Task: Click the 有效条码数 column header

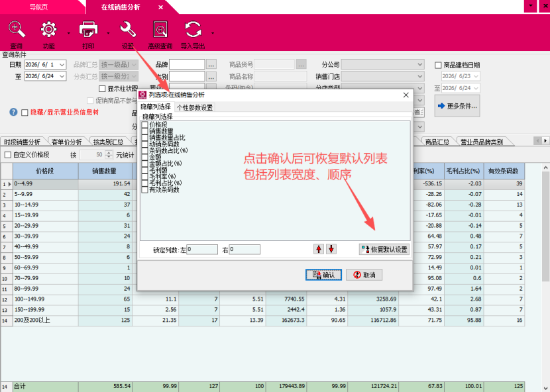Action: tap(504, 171)
